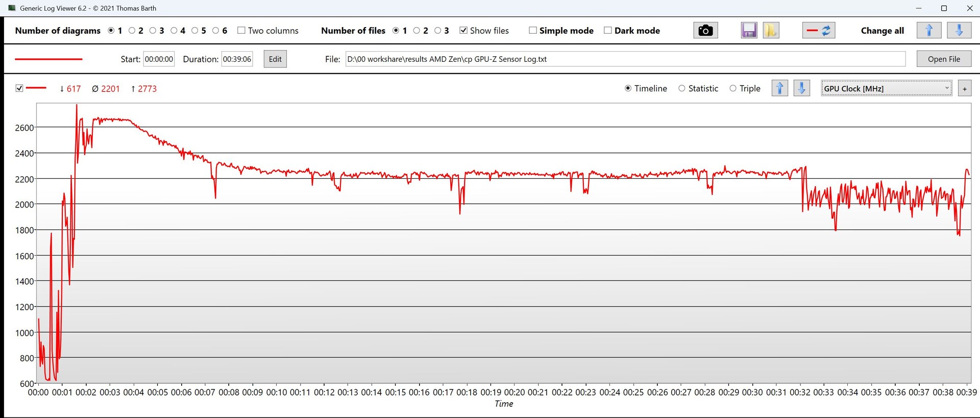The width and height of the screenshot is (980, 418).
Task: Click the File path input field
Action: 625,59
